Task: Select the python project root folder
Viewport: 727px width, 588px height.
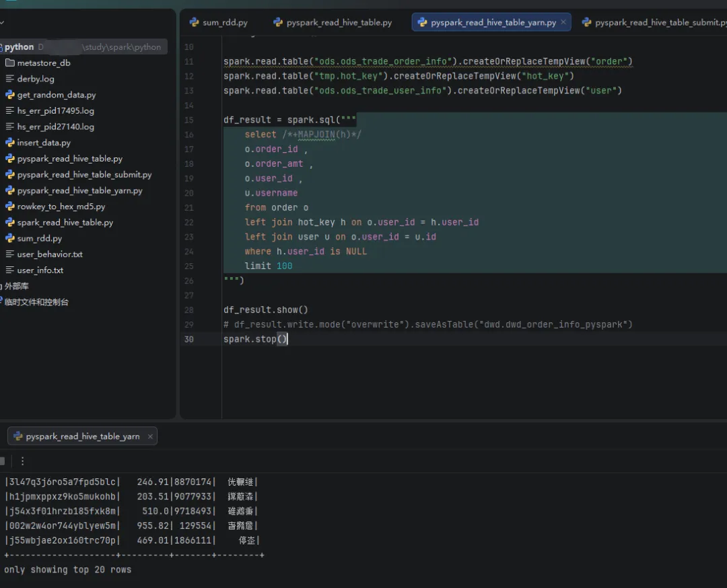Action: pyautogui.click(x=83, y=47)
